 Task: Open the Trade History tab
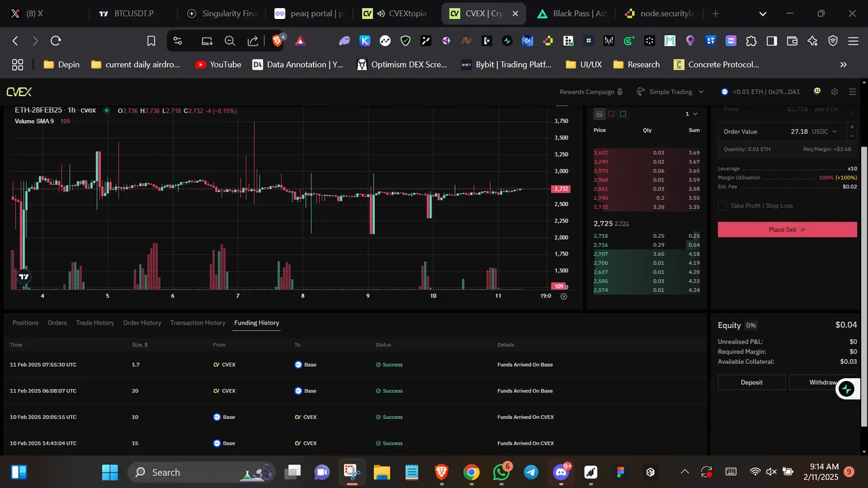click(95, 323)
